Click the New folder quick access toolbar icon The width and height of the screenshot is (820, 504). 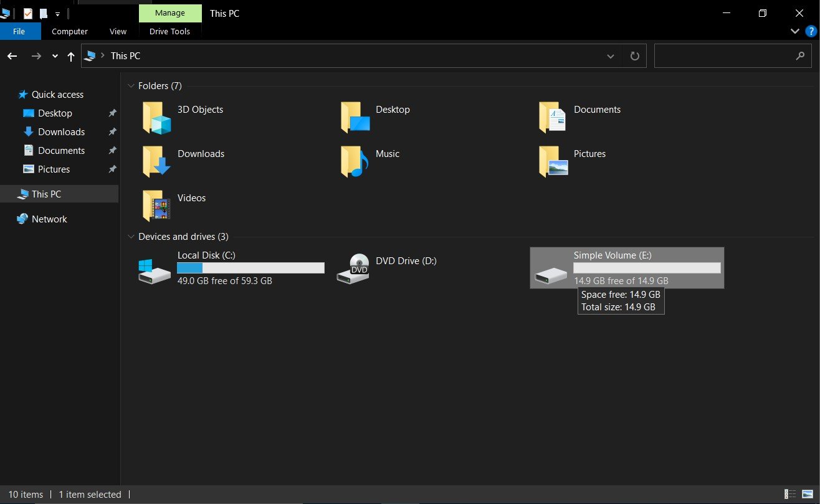click(x=43, y=13)
